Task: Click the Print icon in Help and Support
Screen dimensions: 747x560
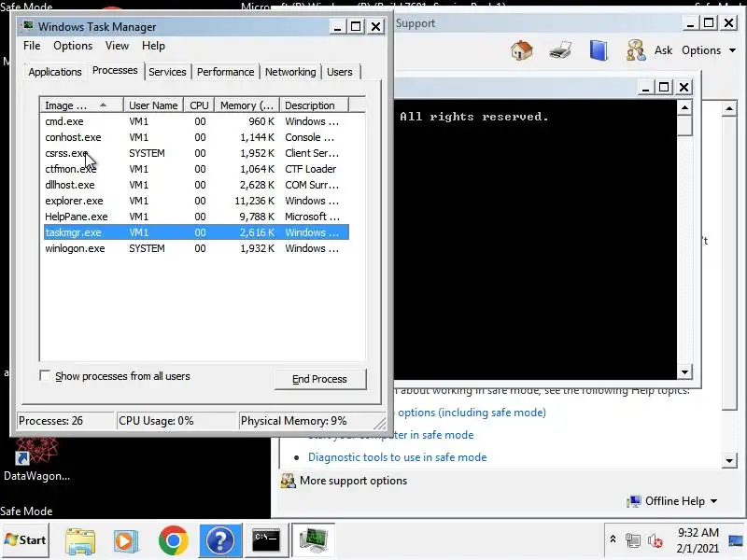Action: [x=560, y=50]
